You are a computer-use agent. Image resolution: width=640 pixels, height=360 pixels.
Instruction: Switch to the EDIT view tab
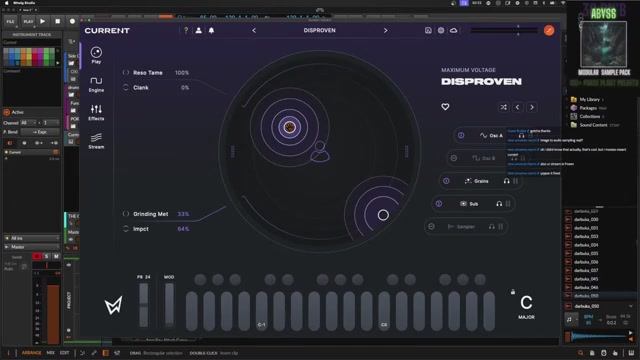[x=64, y=353]
